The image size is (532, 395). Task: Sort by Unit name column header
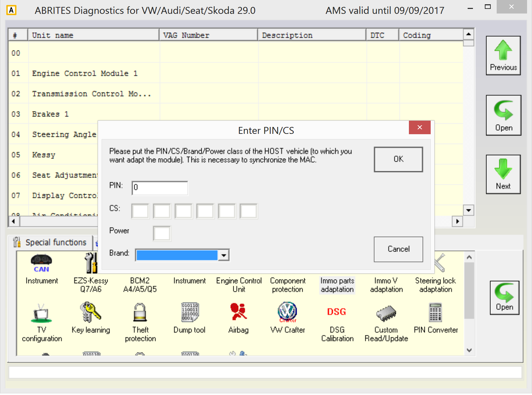[x=94, y=35]
